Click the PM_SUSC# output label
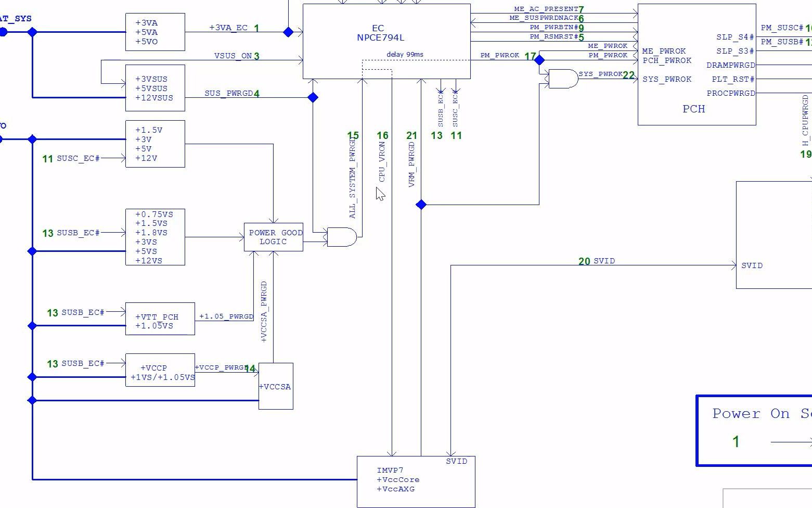Screen dimensions: 812x508 coord(782,28)
